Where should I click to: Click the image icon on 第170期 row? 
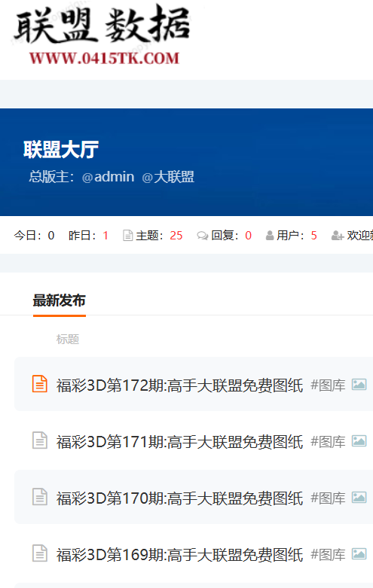(x=359, y=497)
